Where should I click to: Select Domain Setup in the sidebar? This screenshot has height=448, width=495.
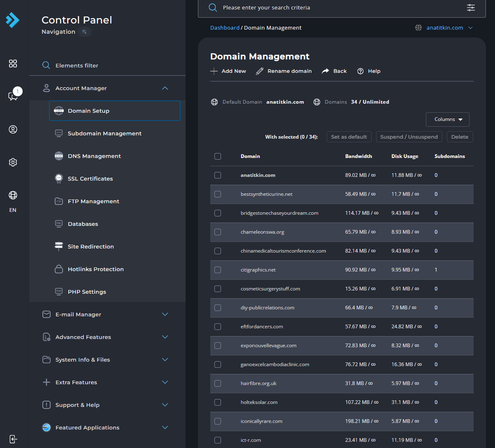click(x=115, y=111)
